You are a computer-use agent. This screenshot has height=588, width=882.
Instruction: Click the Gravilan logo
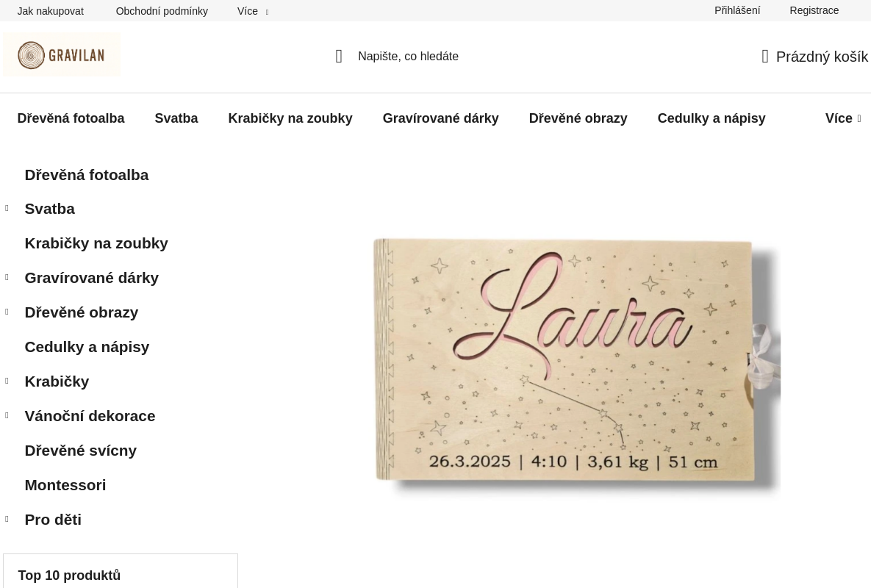tap(62, 55)
